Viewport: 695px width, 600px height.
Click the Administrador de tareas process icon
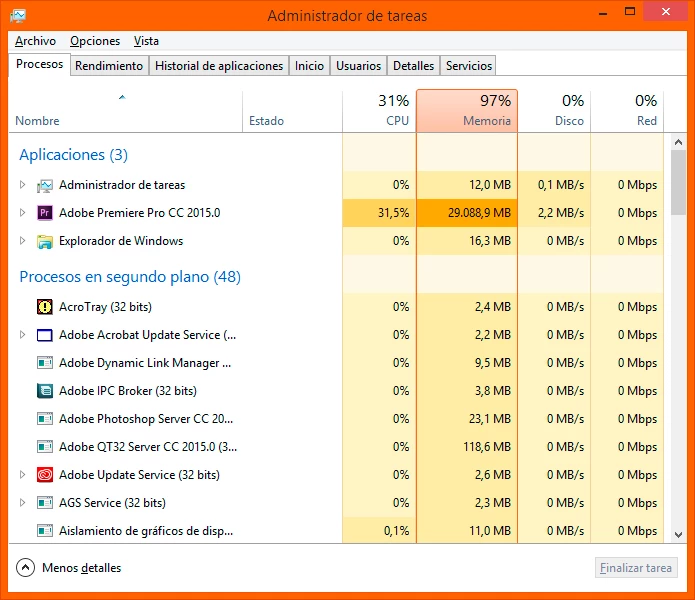(44, 185)
